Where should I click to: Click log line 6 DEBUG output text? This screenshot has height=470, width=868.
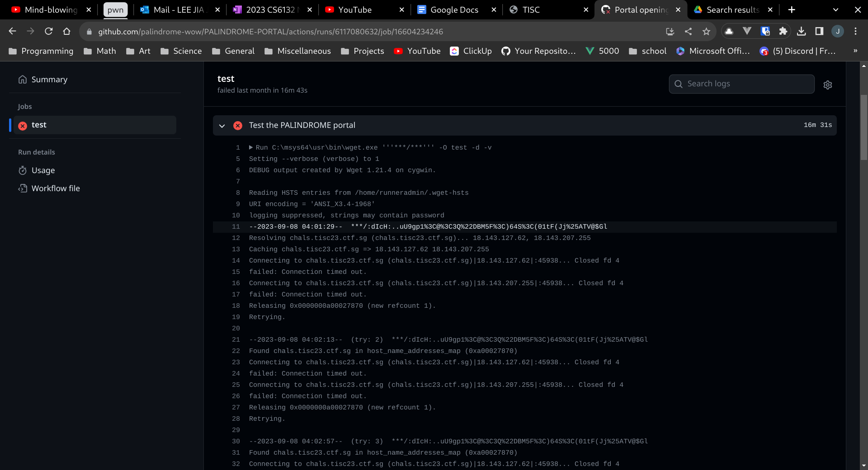(x=342, y=170)
